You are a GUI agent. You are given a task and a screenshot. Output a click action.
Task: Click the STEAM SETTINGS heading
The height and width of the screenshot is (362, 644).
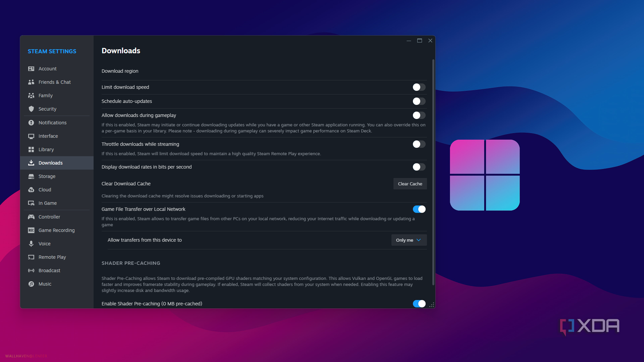pyautogui.click(x=52, y=51)
